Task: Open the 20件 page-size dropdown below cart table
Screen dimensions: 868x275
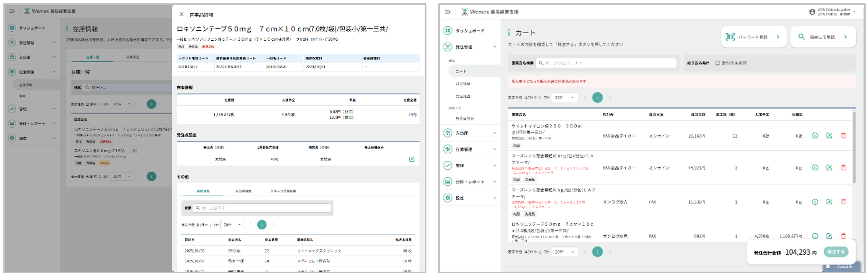Action: coord(565,252)
